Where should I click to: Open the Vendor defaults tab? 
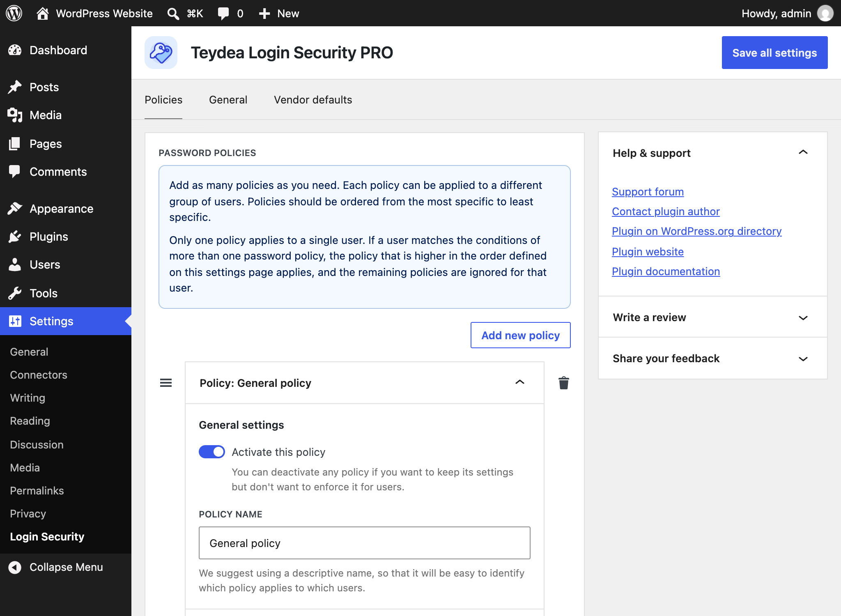(x=313, y=100)
